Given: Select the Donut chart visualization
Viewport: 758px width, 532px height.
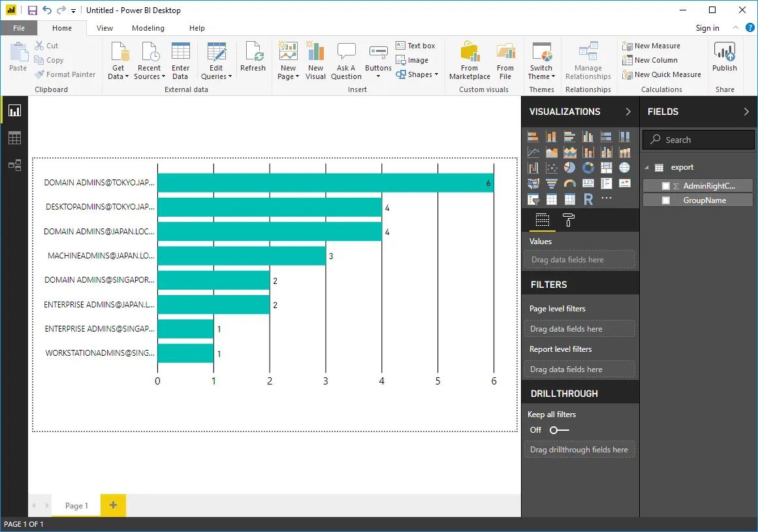Looking at the screenshot, I should [588, 168].
